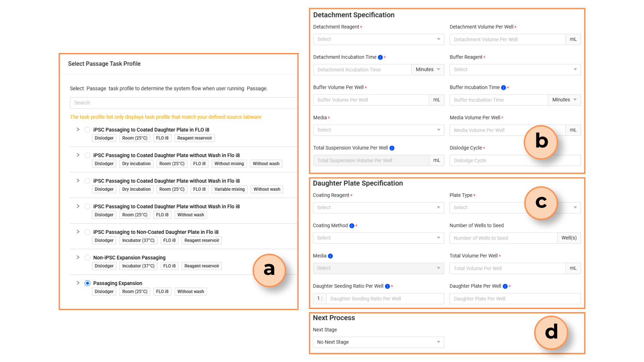
Task: Click Without wash tag under Passaging Expansion
Action: pos(191,292)
